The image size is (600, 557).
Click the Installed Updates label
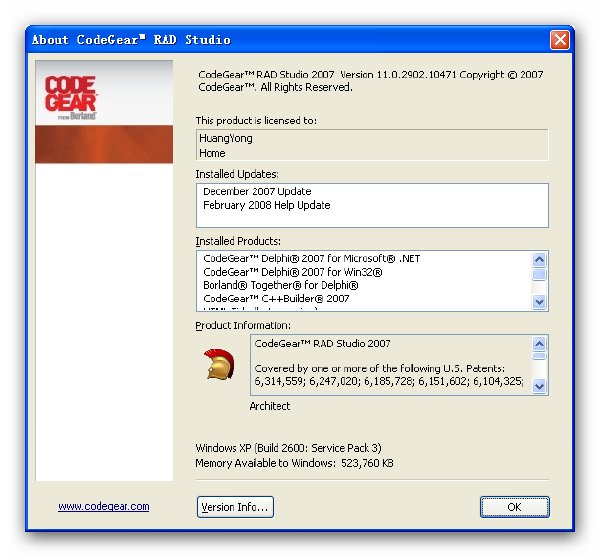(x=237, y=174)
